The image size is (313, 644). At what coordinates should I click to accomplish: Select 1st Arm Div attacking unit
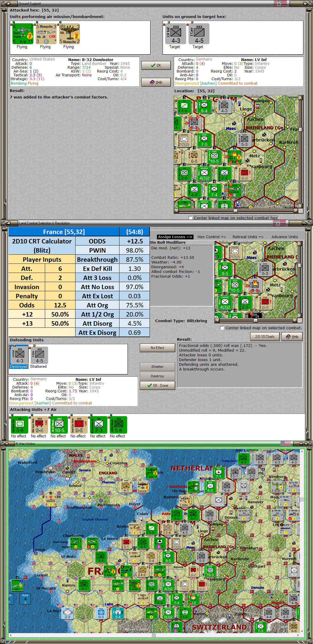coord(19,425)
